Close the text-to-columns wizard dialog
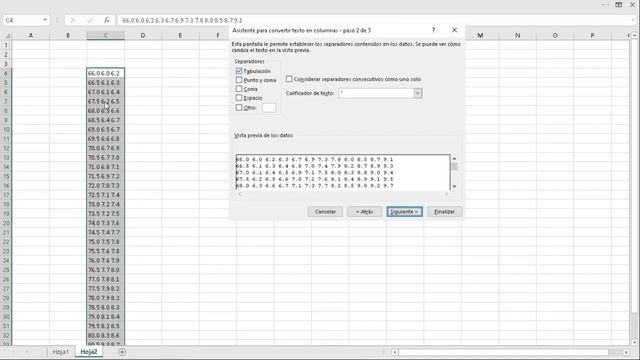Screen dimensions: 640x360 click(454, 30)
